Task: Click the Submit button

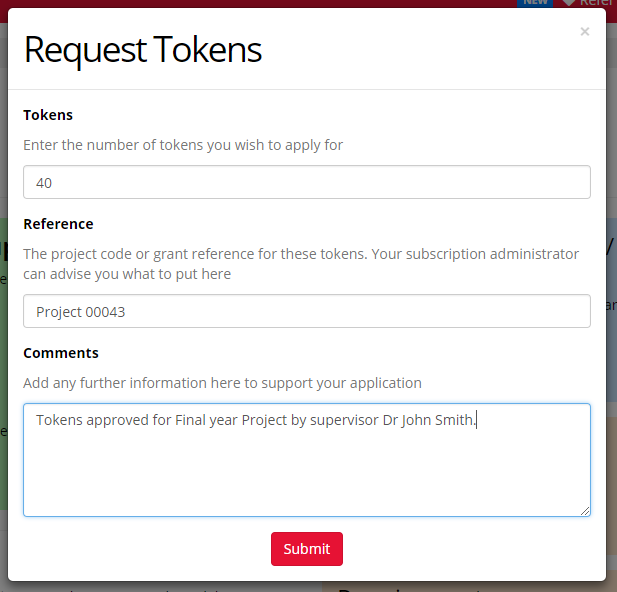Action: tap(306, 549)
